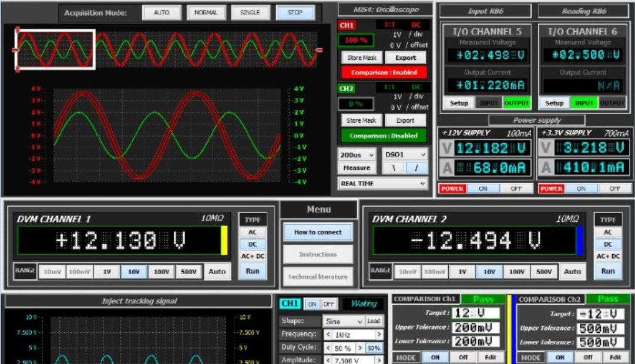Switch generator CH1 OFF

coord(329,304)
